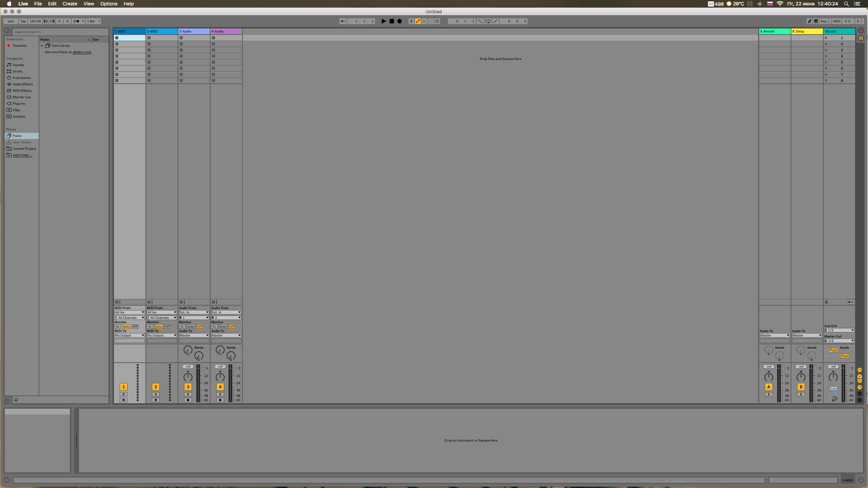Toggle the Reverb return track A

tap(768, 387)
